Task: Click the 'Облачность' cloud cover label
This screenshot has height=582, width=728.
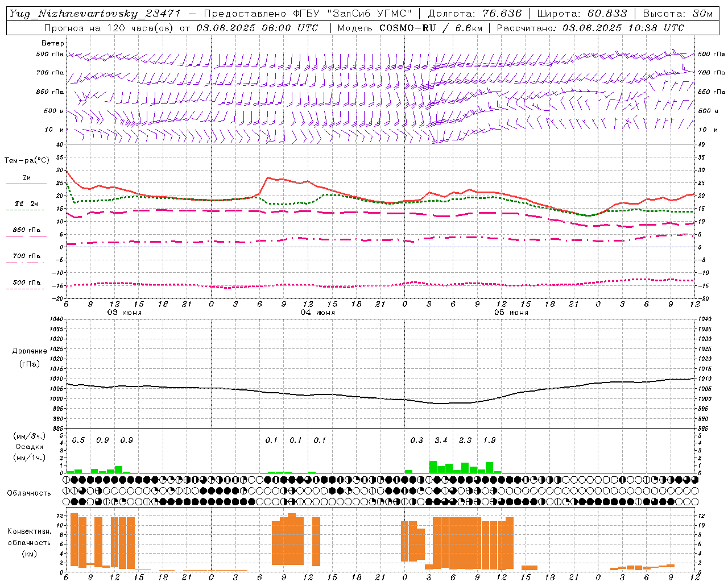Action: tap(29, 493)
